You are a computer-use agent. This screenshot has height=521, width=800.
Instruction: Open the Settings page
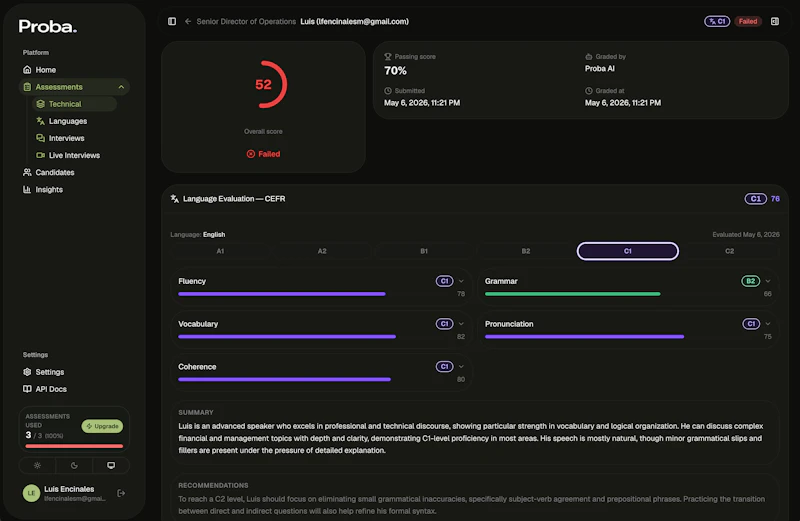74,371
